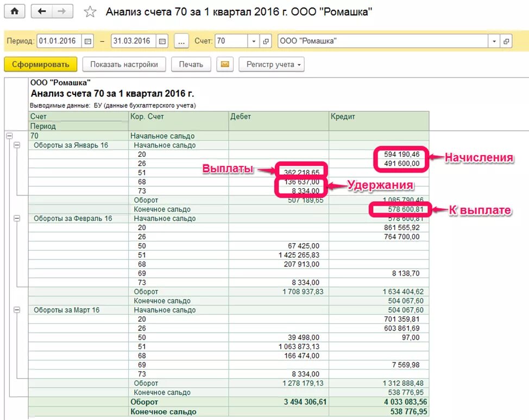Click total turnover credit 4 033 083,56
529x420 pixels.
pos(405,402)
